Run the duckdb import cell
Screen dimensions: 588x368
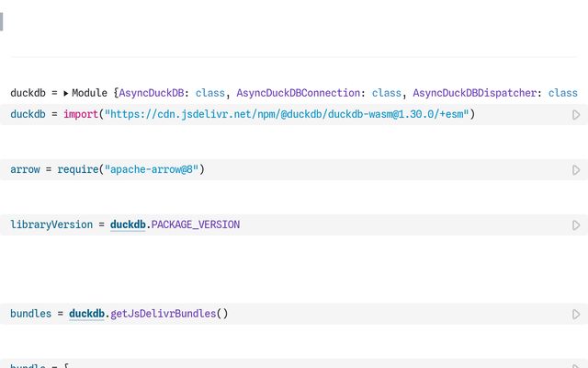tap(576, 115)
